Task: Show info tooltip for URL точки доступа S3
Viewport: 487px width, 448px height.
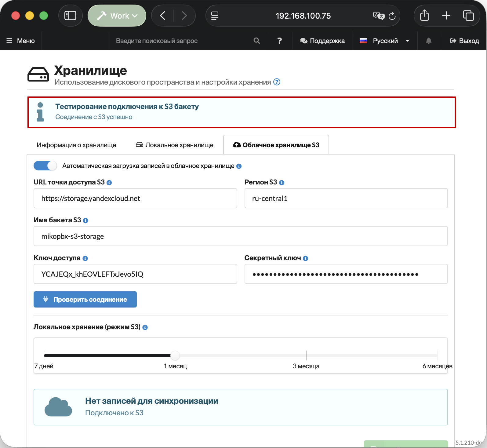Action: tap(109, 183)
